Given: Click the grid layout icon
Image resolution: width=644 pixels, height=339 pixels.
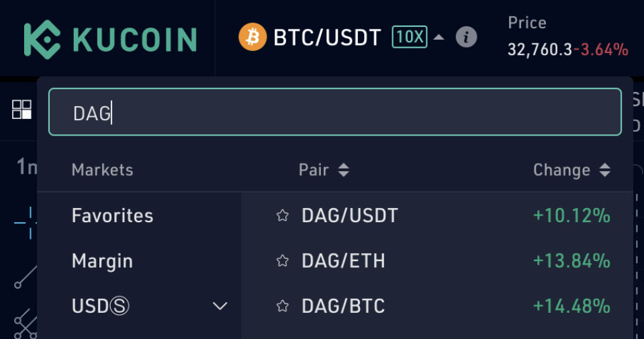Looking at the screenshot, I should coord(22,109).
